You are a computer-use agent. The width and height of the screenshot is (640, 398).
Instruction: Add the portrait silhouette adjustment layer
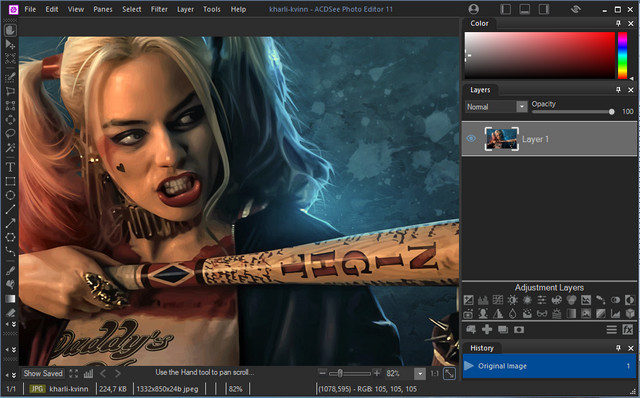[x=483, y=314]
